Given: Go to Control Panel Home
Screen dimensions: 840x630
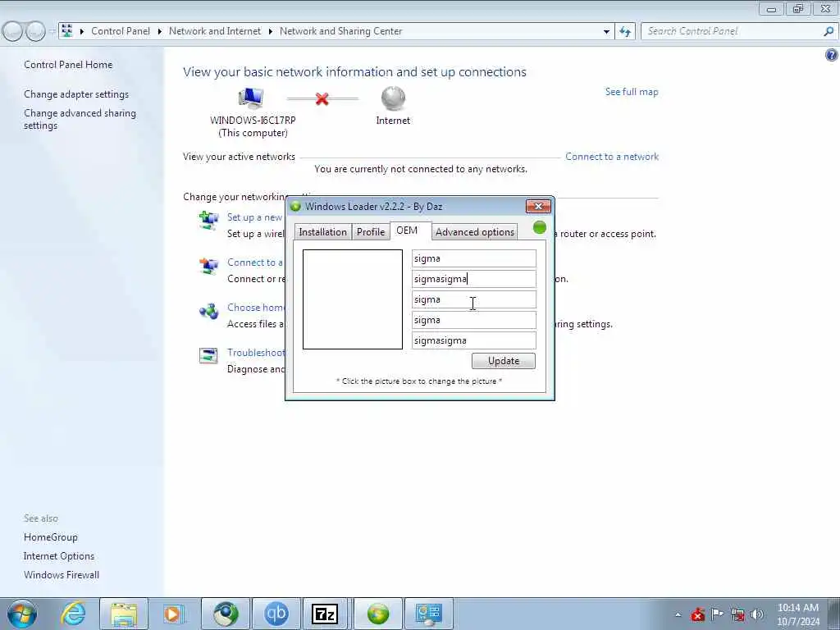Looking at the screenshot, I should click(68, 64).
